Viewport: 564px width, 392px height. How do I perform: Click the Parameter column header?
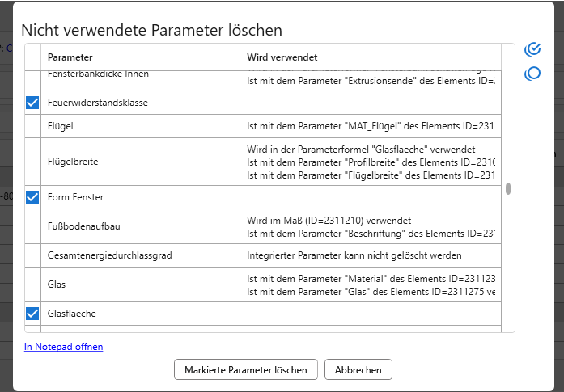click(70, 57)
